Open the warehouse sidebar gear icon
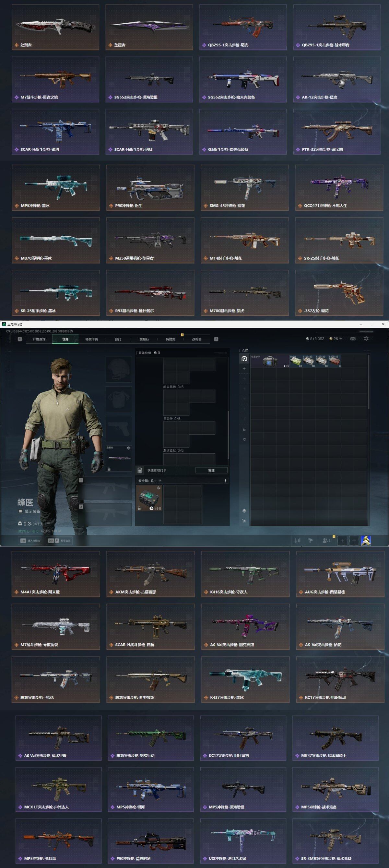 point(244,440)
